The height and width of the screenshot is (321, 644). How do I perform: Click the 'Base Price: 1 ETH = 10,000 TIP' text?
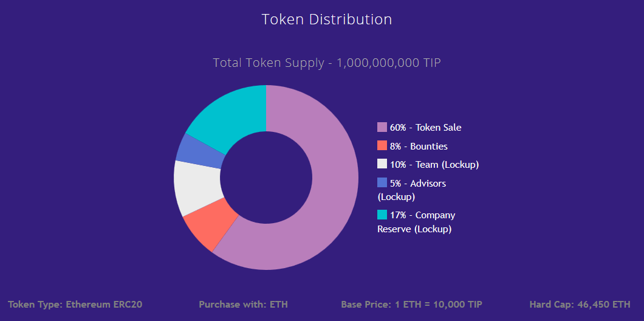[411, 305]
